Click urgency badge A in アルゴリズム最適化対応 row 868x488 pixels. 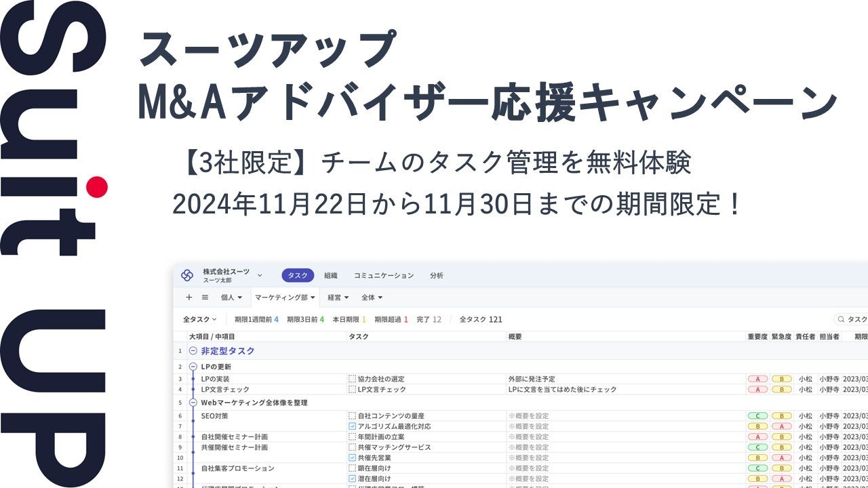click(x=781, y=426)
